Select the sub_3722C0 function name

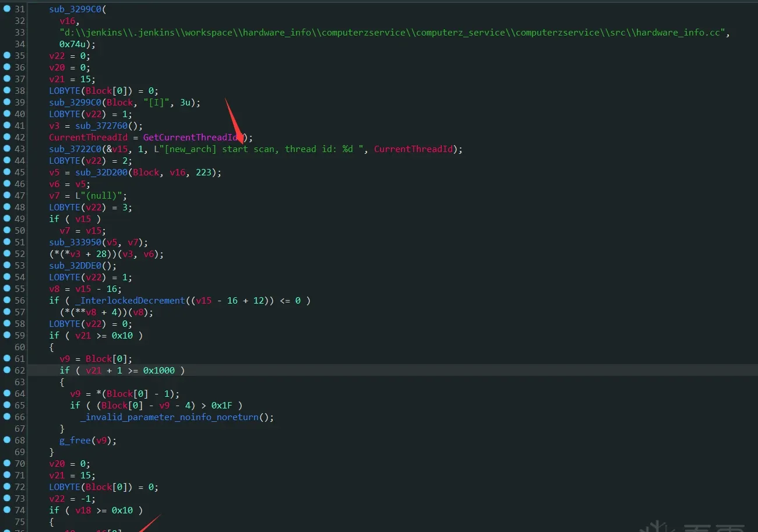coord(75,149)
